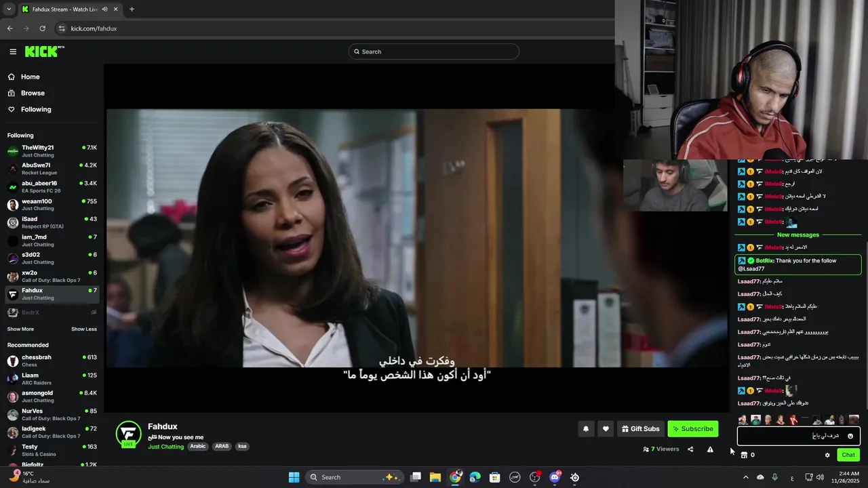Click the Gift Subs button
The image size is (868, 488).
[x=641, y=428]
